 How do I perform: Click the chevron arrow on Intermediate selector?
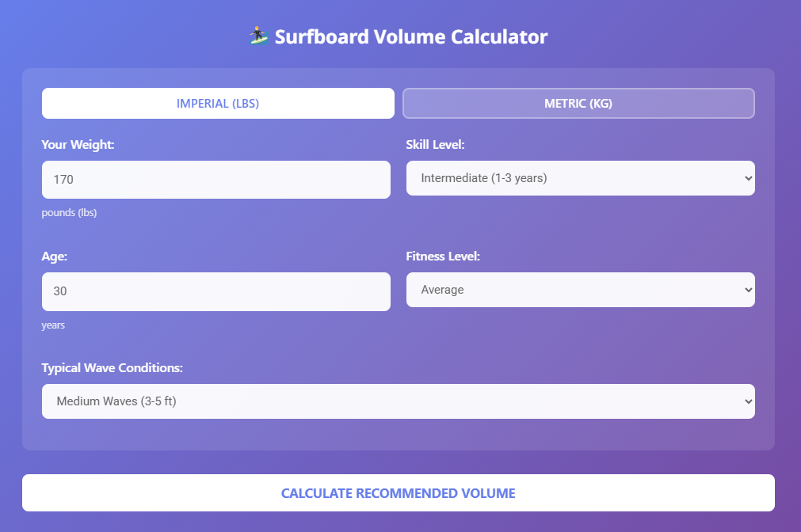click(749, 178)
